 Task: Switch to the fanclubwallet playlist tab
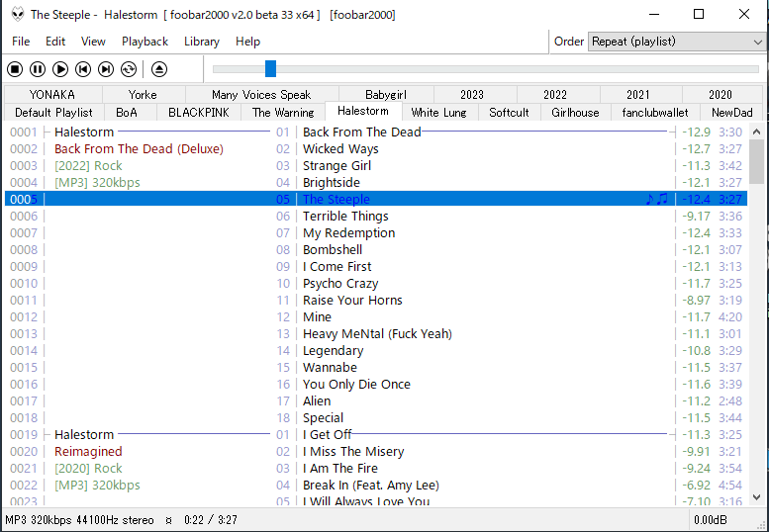click(655, 113)
